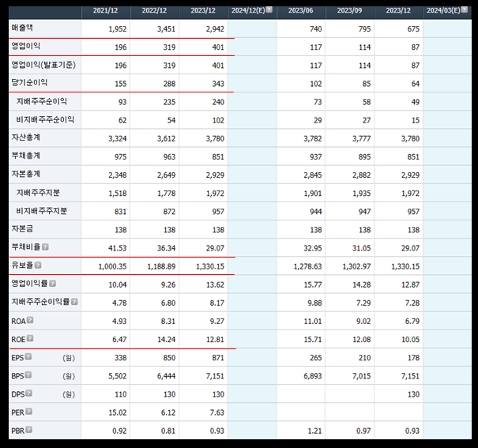Click help icon next to DPS
This screenshot has height=448, width=478.
[29, 393]
